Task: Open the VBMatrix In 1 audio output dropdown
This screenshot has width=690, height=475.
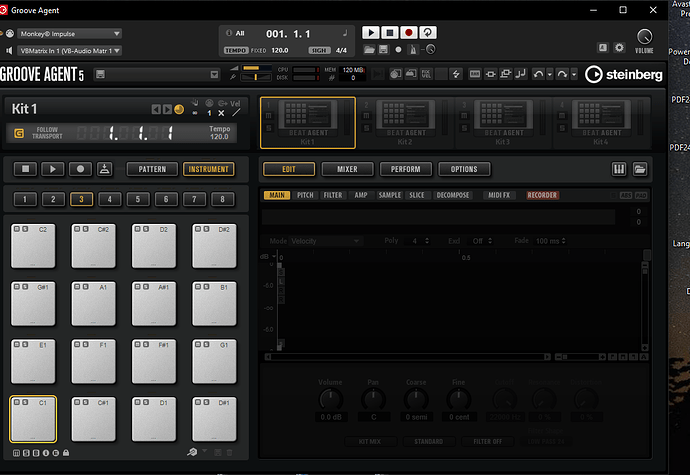Action: (69, 51)
